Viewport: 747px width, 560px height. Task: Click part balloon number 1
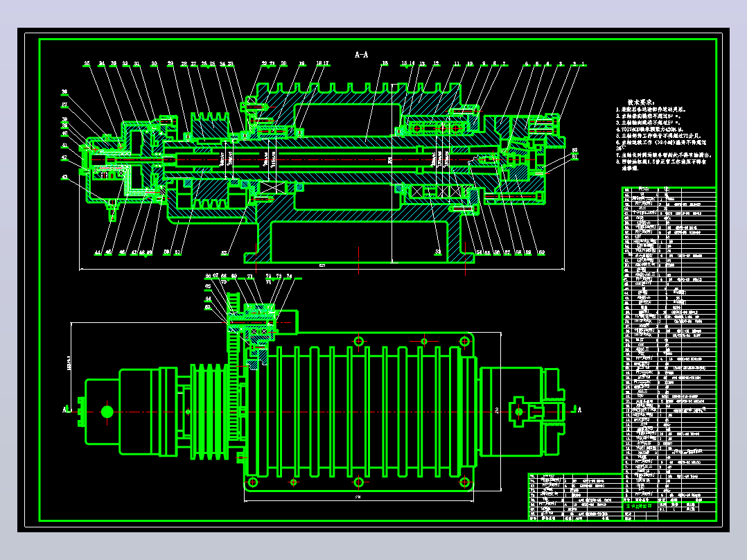tap(583, 63)
